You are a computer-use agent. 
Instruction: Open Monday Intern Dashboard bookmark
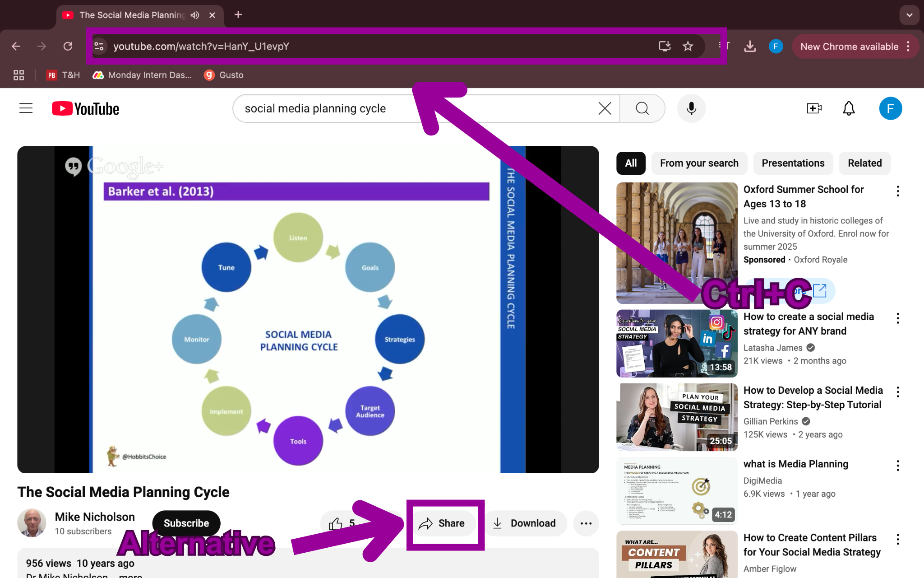coord(142,75)
